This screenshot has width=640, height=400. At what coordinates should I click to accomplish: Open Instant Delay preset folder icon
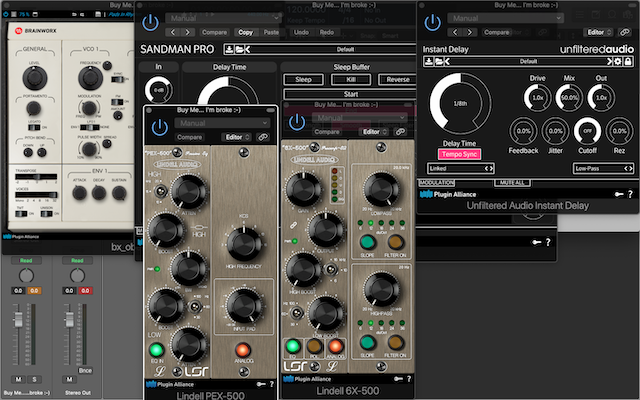click(x=438, y=61)
